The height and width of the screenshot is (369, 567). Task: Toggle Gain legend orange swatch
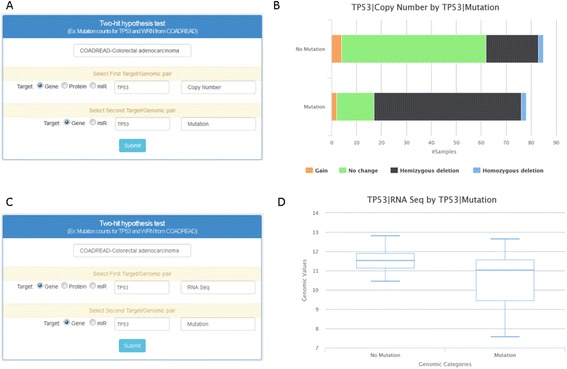coord(309,170)
